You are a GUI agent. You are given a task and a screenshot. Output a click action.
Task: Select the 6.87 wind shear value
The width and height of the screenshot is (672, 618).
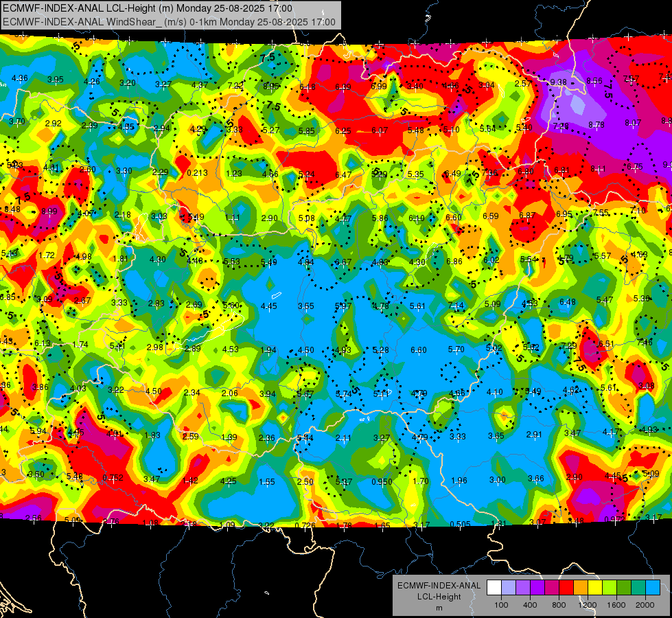coord(527,215)
